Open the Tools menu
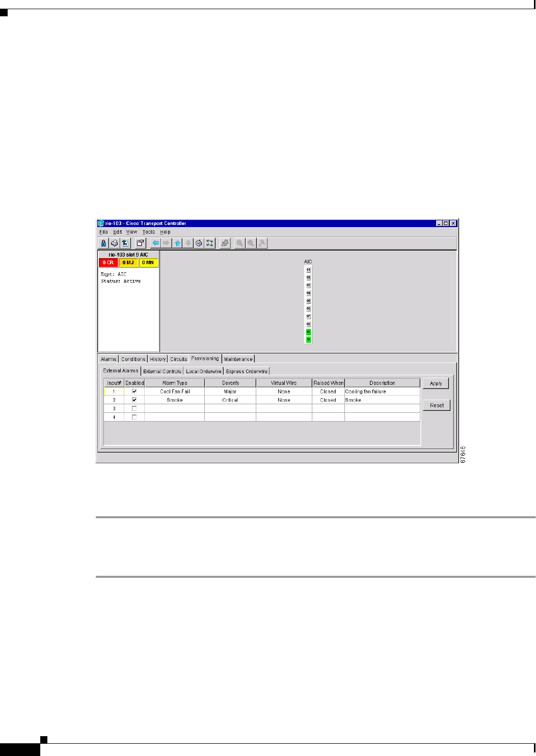Viewport: 536px width, 756px height. click(x=148, y=232)
